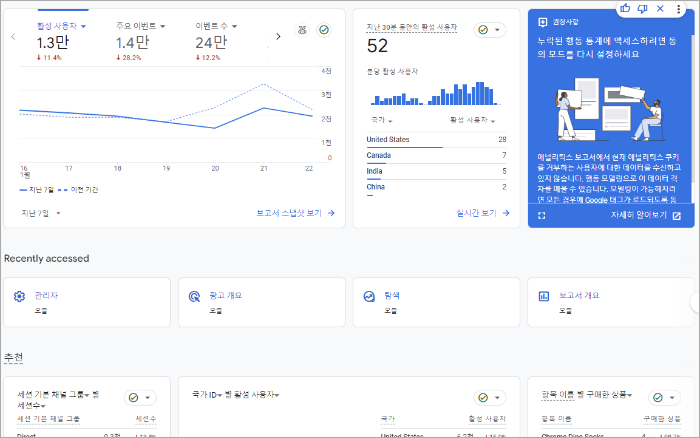The width and height of the screenshot is (700, 438).
Task: Click the admin gear icon card
Action: coord(19,296)
